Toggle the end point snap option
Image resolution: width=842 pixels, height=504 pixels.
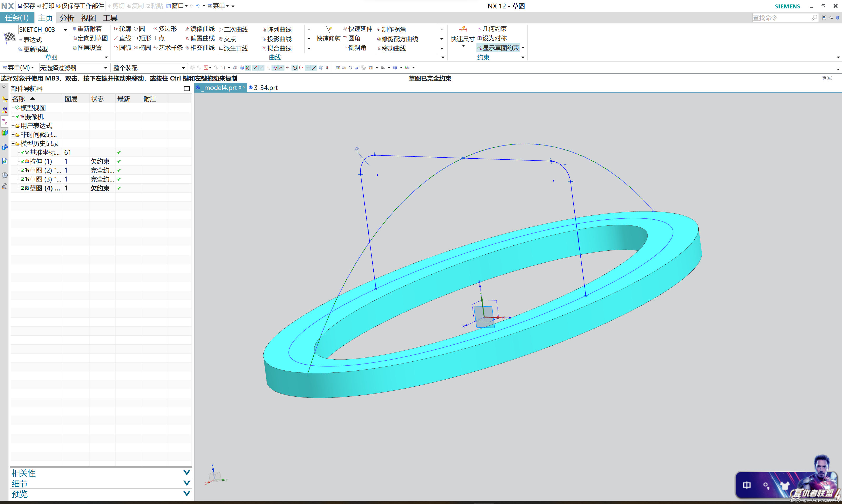pyautogui.click(x=255, y=68)
